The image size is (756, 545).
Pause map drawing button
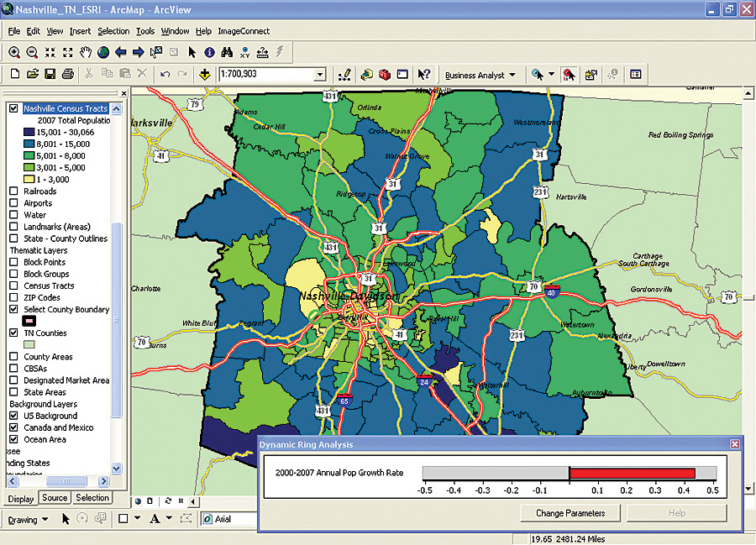point(181,501)
